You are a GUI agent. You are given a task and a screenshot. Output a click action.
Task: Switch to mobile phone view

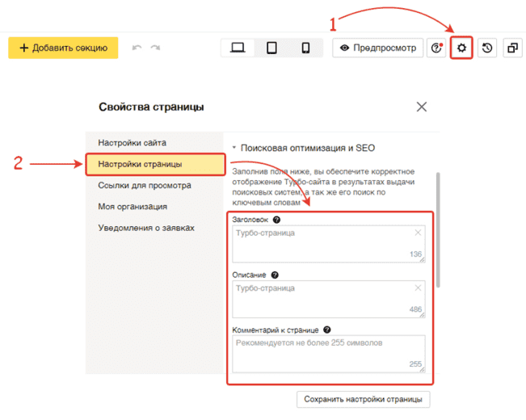305,48
